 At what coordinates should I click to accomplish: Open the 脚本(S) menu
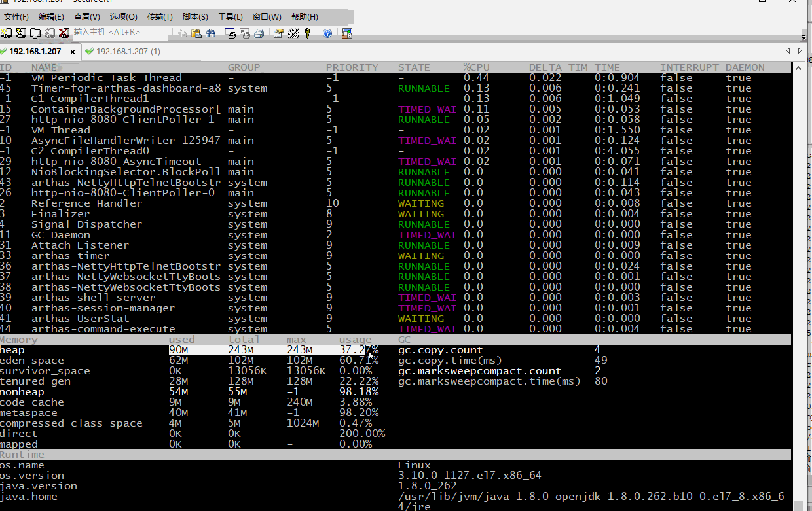[x=195, y=17]
